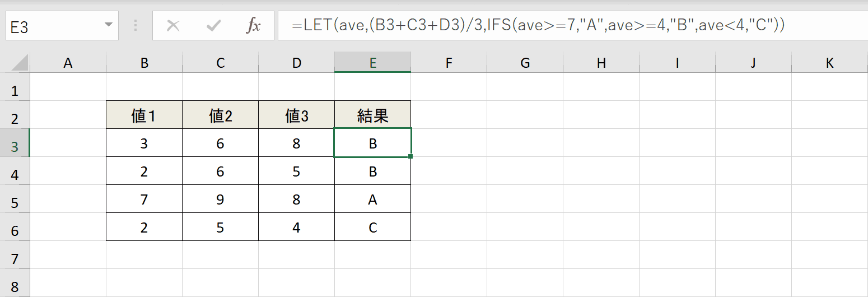Select empty cell G4
Image resolution: width=868 pixels, height=297 pixels.
pos(525,171)
